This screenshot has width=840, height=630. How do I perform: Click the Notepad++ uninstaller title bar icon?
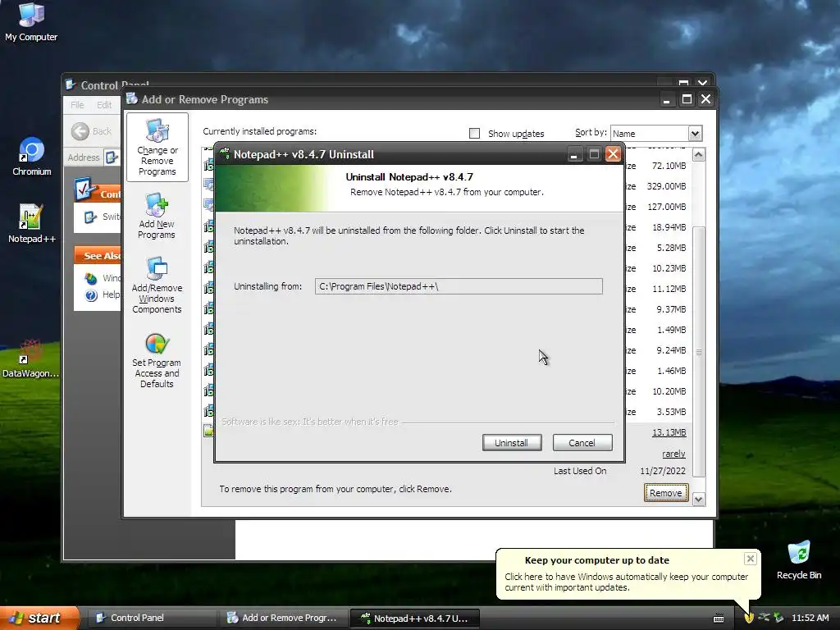tap(225, 154)
